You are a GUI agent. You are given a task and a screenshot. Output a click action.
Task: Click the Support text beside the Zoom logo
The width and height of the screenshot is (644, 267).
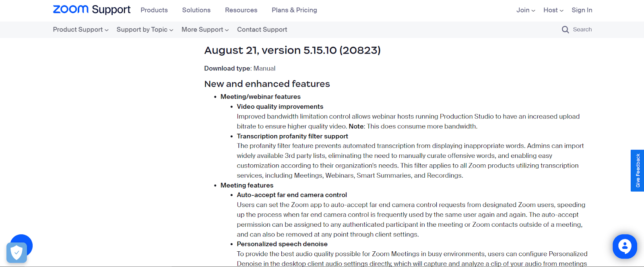click(x=111, y=10)
